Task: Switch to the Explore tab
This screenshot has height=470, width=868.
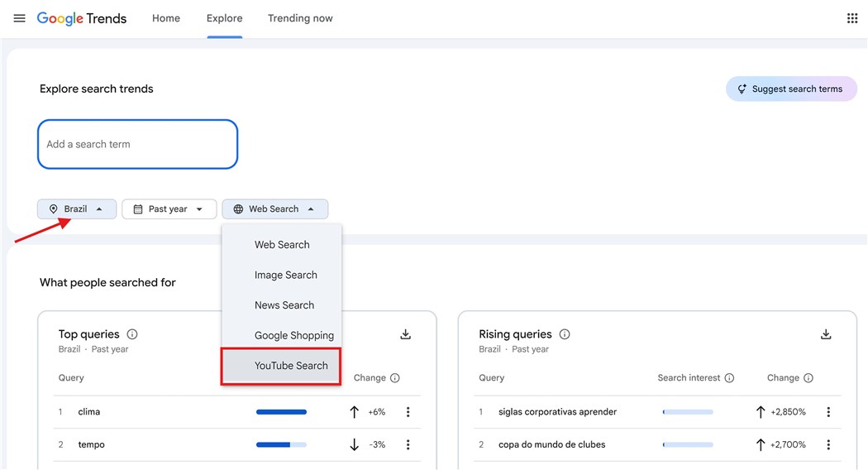Action: point(224,18)
